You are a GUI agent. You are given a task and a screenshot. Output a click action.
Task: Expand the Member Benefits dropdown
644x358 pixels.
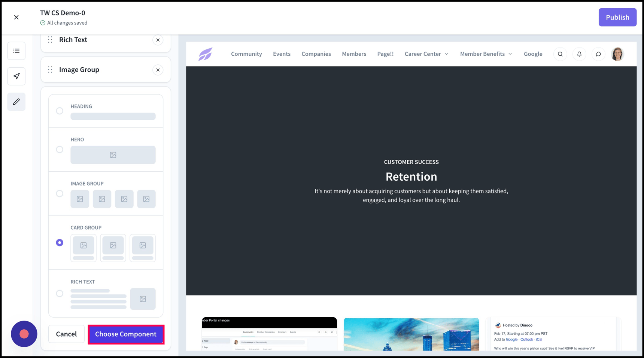(486, 54)
